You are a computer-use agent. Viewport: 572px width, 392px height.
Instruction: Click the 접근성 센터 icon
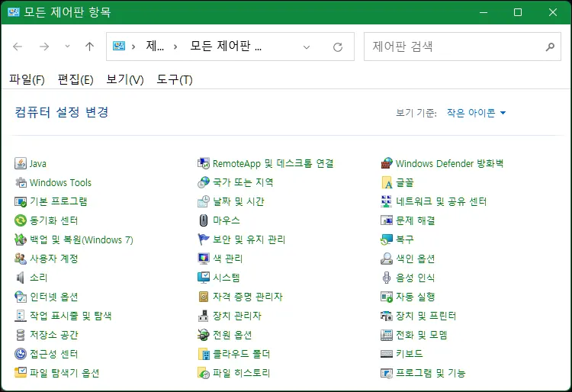click(21, 354)
